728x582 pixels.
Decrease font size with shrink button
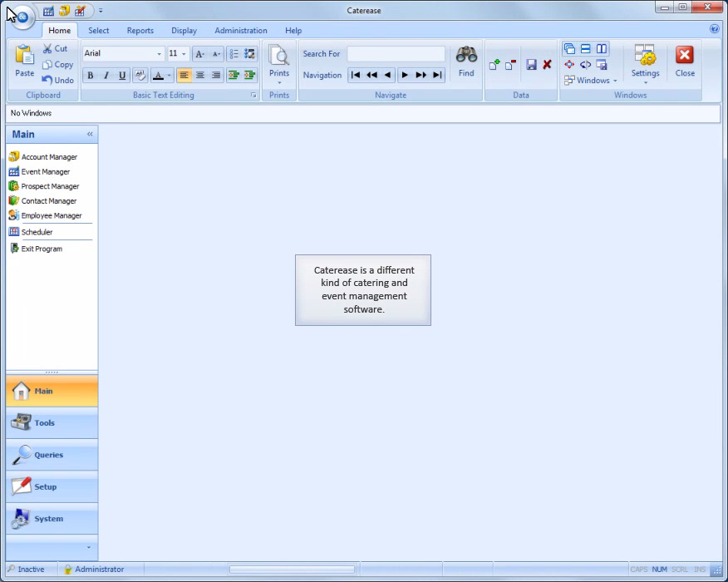(x=216, y=54)
